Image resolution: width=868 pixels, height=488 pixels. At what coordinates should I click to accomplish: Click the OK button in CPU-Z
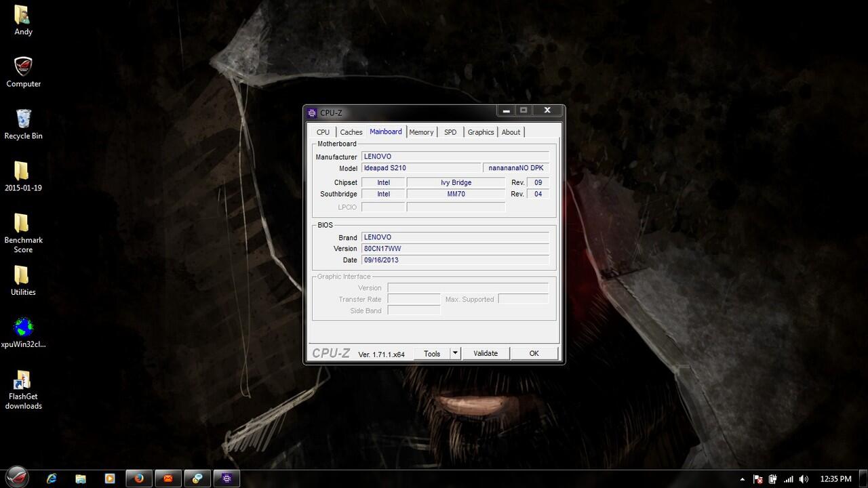pos(534,353)
